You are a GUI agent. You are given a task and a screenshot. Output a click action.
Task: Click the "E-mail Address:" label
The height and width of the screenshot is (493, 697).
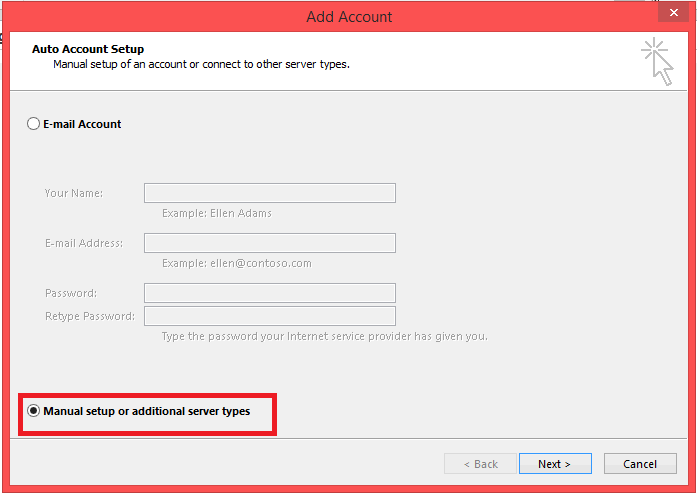point(84,243)
